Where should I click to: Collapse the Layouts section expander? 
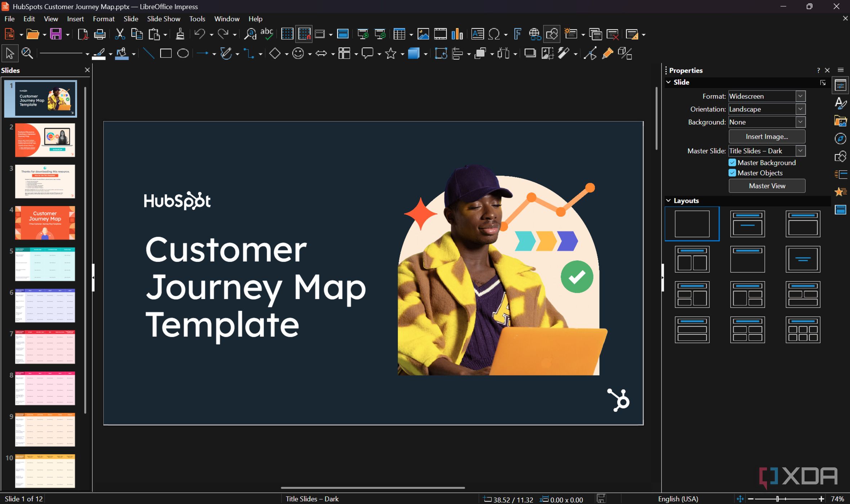coord(668,201)
